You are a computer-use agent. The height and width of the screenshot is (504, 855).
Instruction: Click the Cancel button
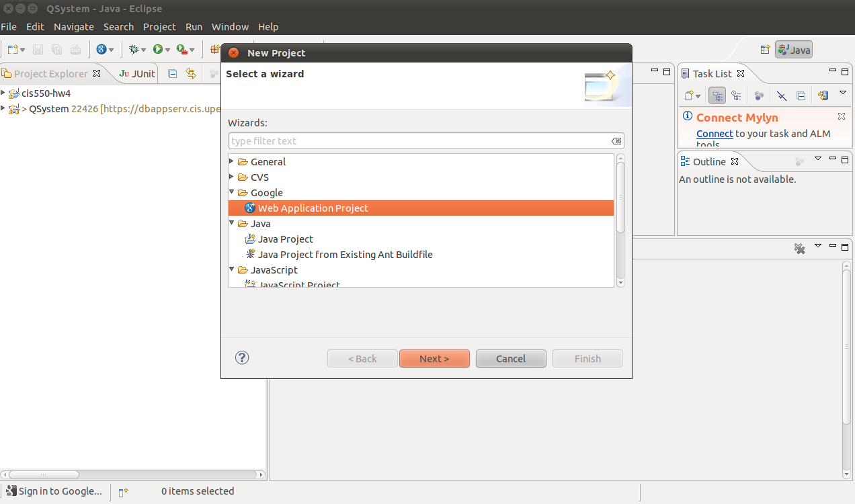(x=511, y=359)
